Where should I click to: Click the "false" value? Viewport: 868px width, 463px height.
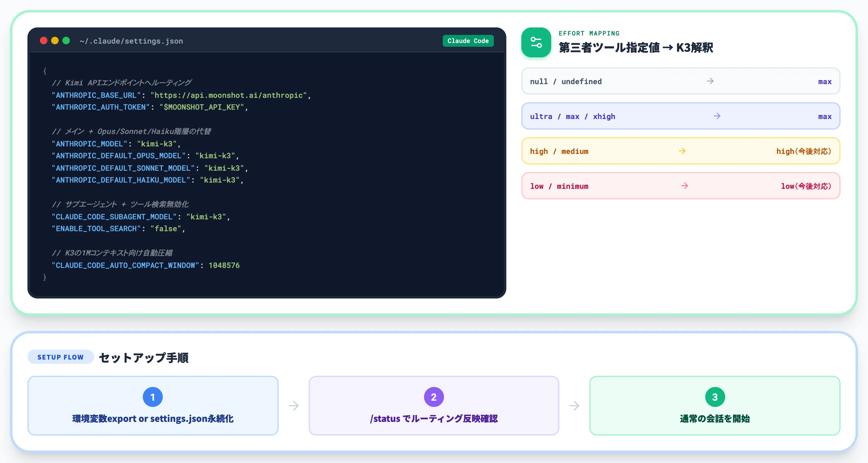tap(166, 229)
